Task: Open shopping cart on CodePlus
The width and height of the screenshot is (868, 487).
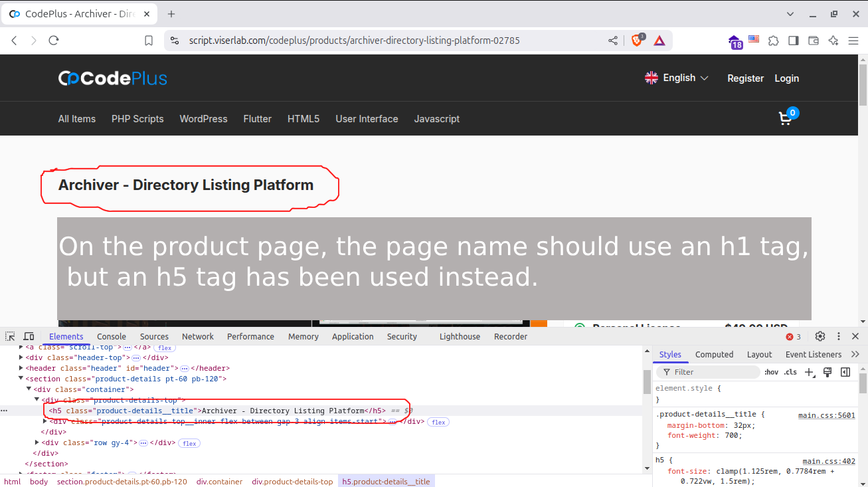Action: (x=787, y=118)
